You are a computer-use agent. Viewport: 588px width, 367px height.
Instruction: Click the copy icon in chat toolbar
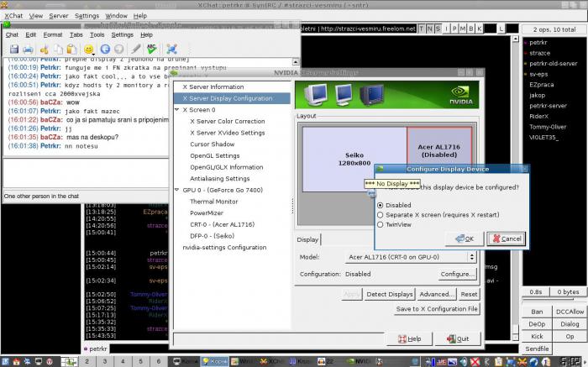click(x=58, y=49)
